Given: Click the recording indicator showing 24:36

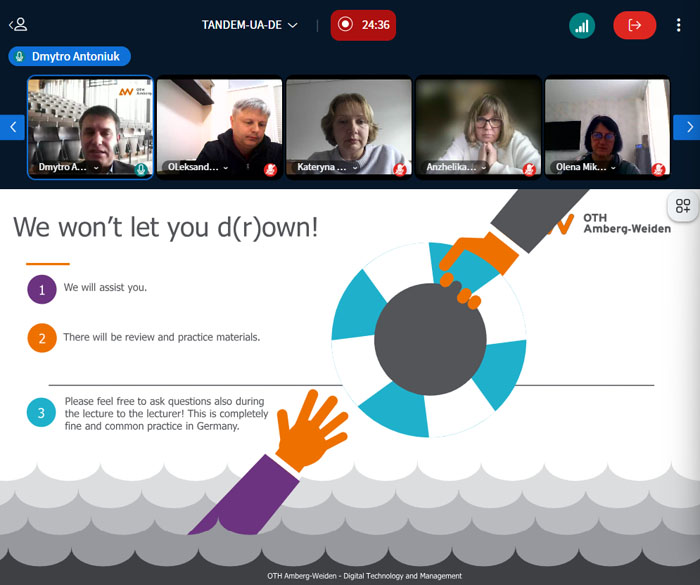Looking at the screenshot, I should 363,25.
